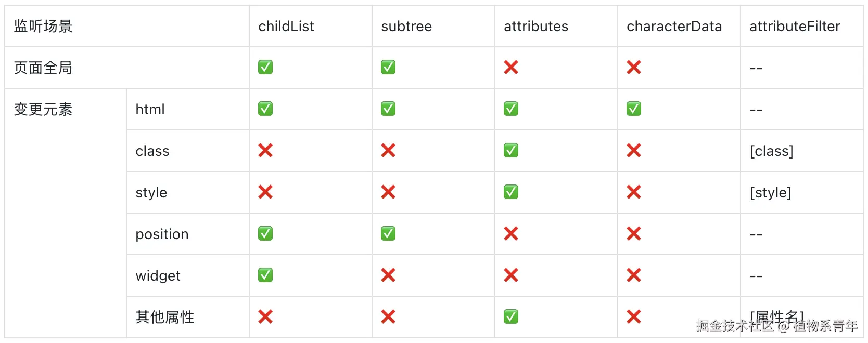This screenshot has height=343, width=868.
Task: Click the characterData column header
Action: tap(674, 27)
